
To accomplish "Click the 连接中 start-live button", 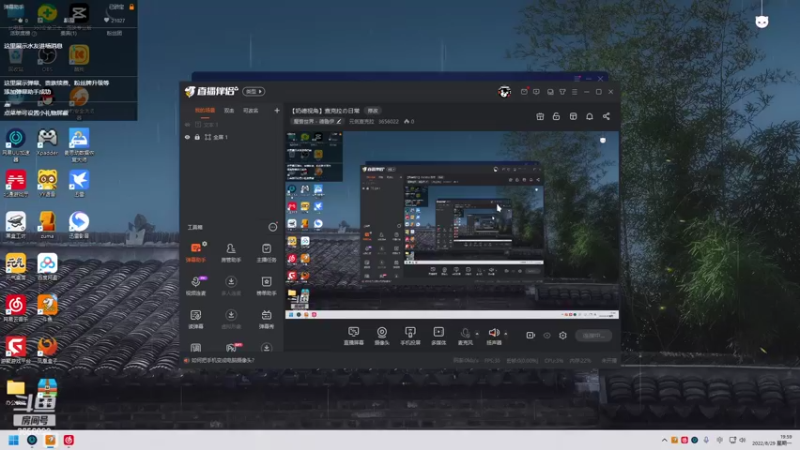I will click(593, 335).
